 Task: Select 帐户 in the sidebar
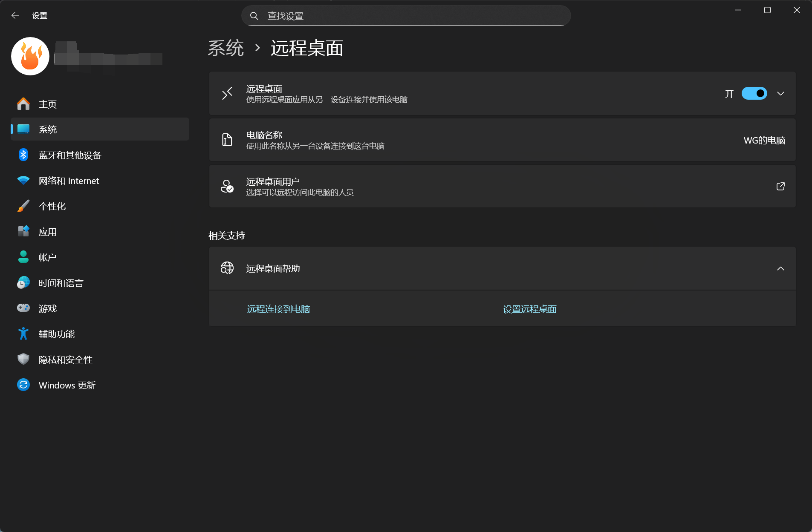(x=47, y=257)
